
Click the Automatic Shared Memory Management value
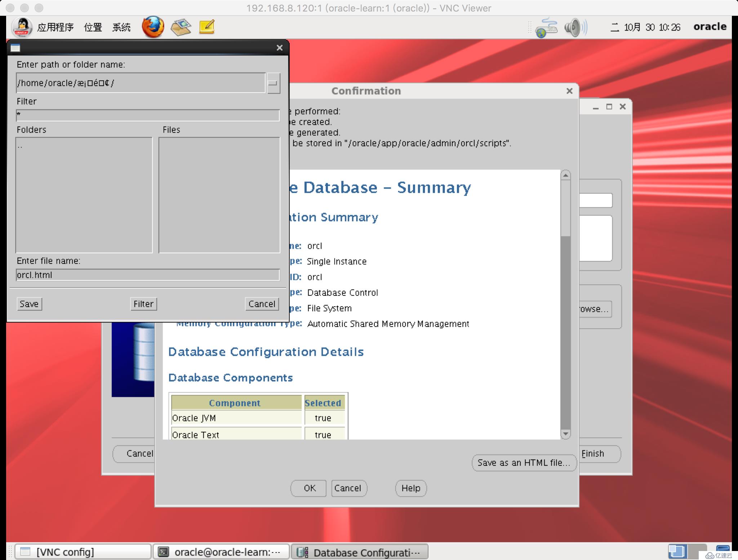pos(388,324)
